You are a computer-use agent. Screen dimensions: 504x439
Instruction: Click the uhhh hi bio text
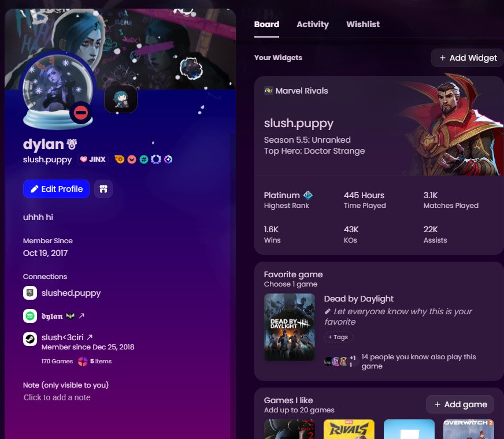click(38, 217)
